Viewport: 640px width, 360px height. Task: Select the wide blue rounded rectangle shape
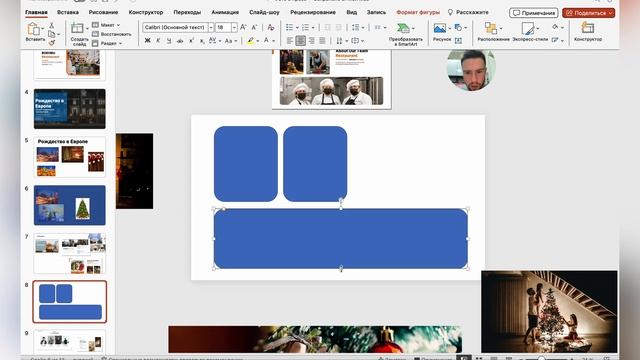pos(340,239)
